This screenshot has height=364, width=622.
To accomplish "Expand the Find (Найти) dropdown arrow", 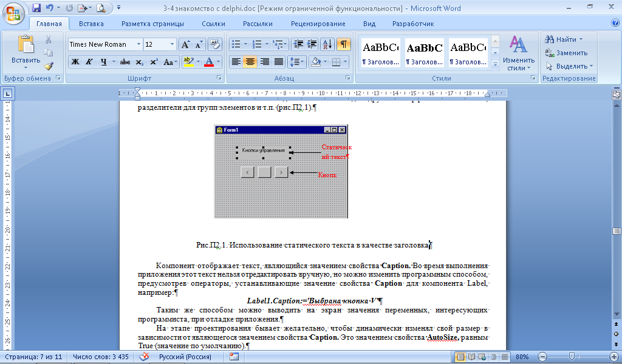I will 581,39.
